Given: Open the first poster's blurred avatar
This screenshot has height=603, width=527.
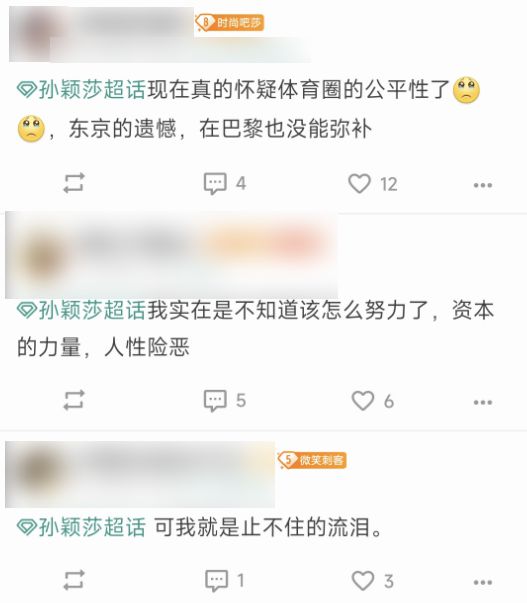Looking at the screenshot, I should pos(35,34).
